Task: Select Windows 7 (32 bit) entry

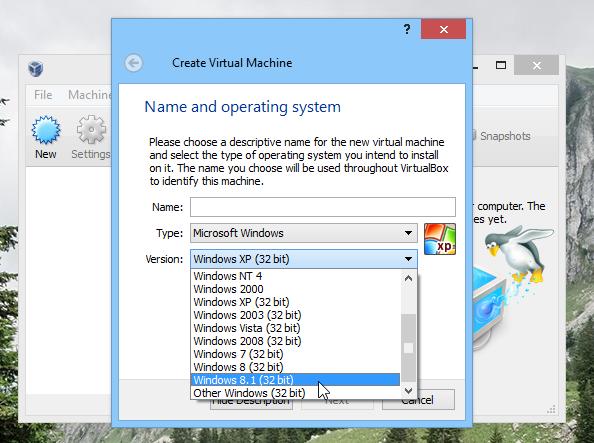Action: point(295,354)
